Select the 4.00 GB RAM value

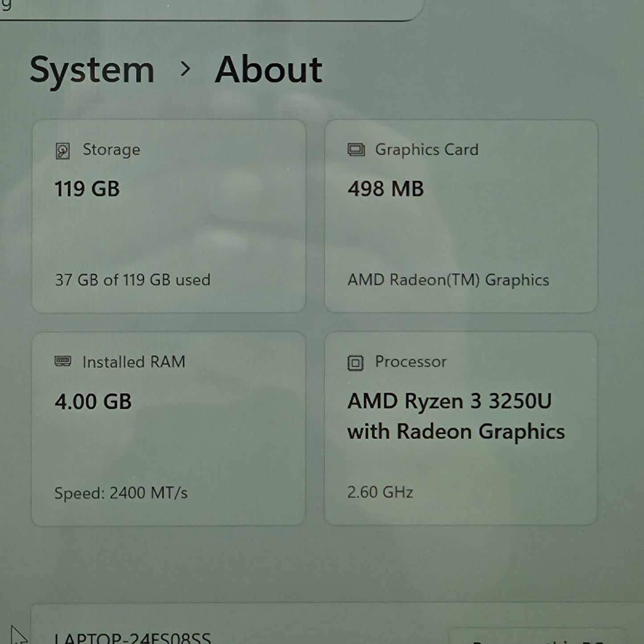93,402
